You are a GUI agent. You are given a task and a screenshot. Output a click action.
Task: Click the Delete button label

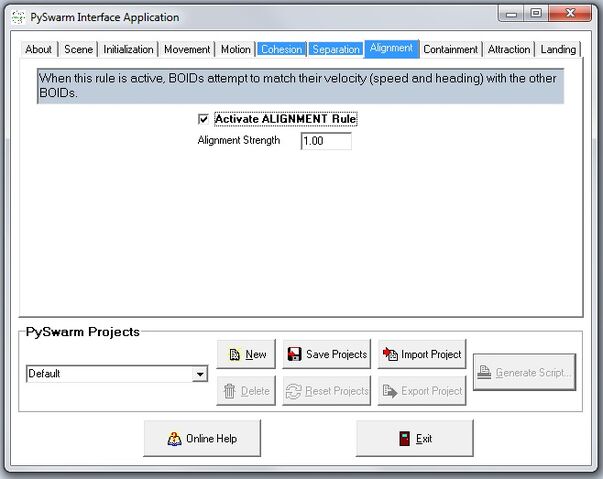click(255, 391)
